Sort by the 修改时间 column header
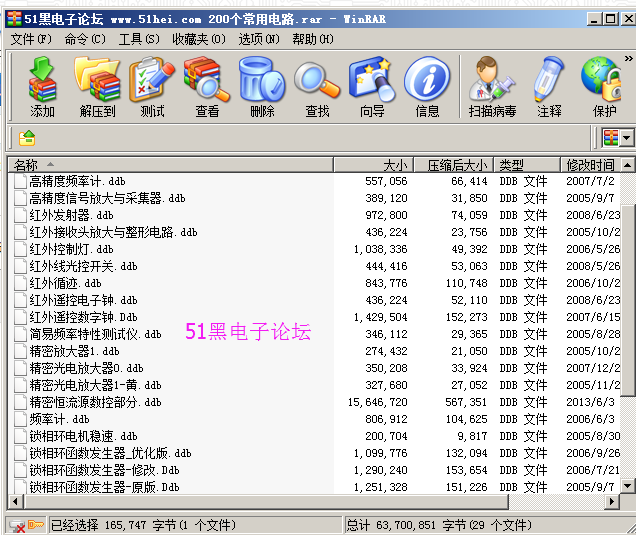The width and height of the screenshot is (636, 535). [591, 165]
